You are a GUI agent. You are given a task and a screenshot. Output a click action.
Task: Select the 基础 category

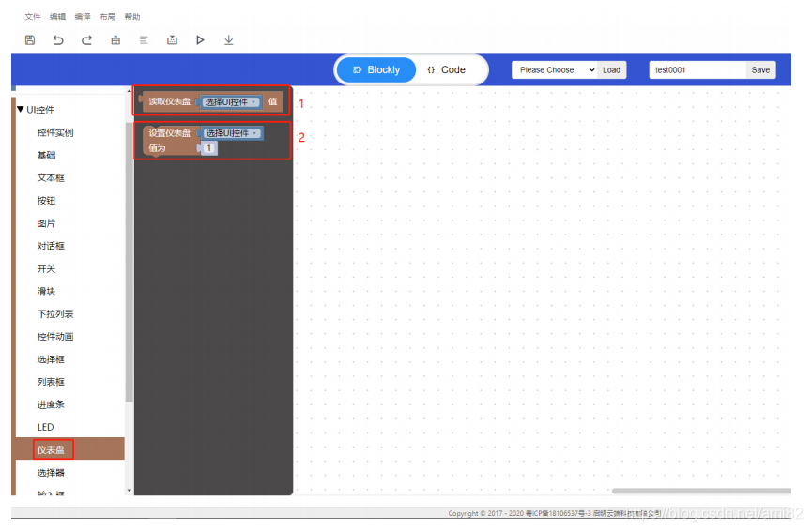[x=46, y=155]
